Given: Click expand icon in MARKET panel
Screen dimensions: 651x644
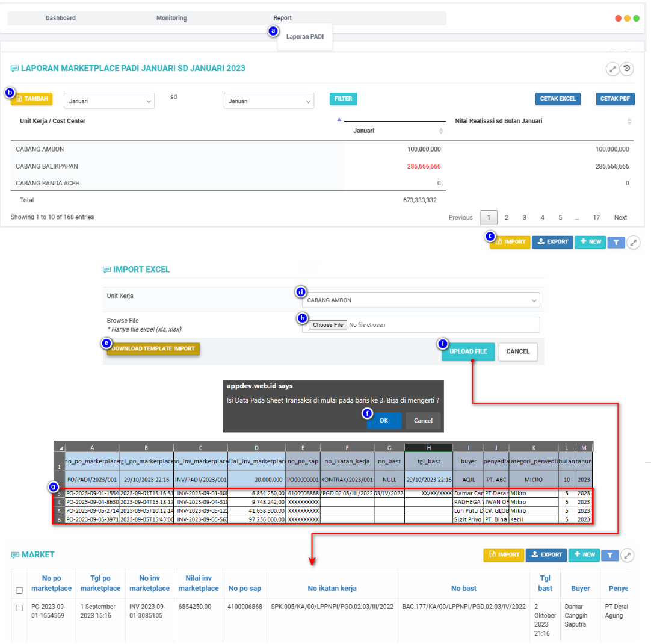Looking at the screenshot, I should click(x=628, y=556).
